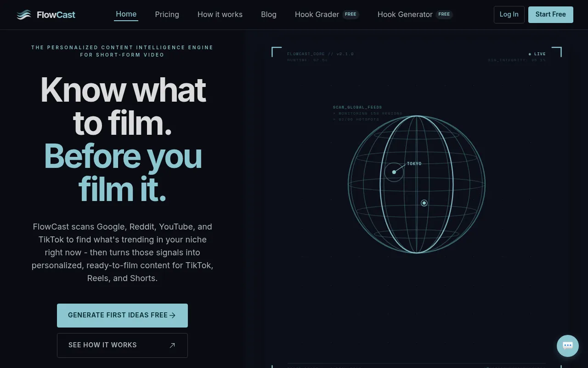
Task: Click See How It Works button
Action: [122, 345]
